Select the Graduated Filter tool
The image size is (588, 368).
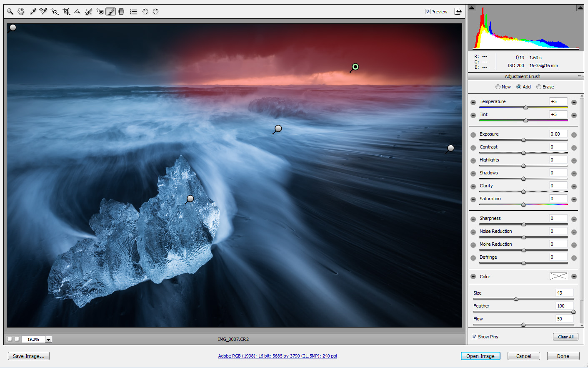pos(121,11)
